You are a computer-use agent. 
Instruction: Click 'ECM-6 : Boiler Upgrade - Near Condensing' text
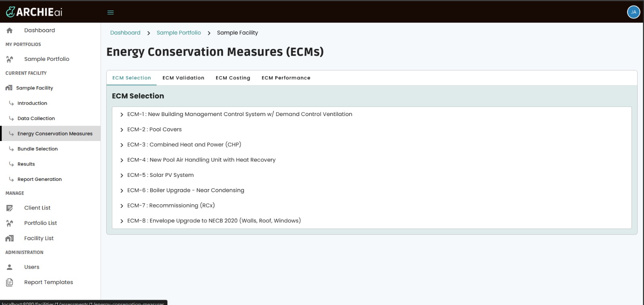point(186,190)
